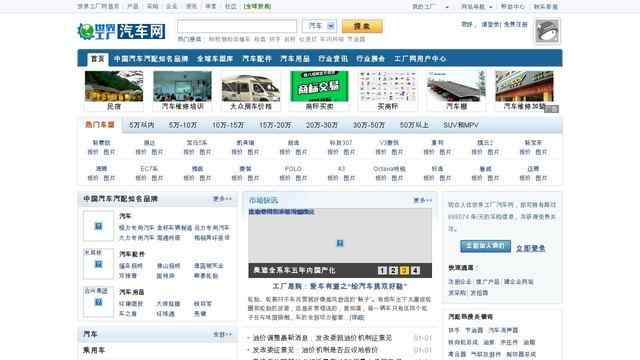This screenshot has width=640, height=360.
Task: Click the blue join button beside 立即登录
Action: (x=485, y=246)
